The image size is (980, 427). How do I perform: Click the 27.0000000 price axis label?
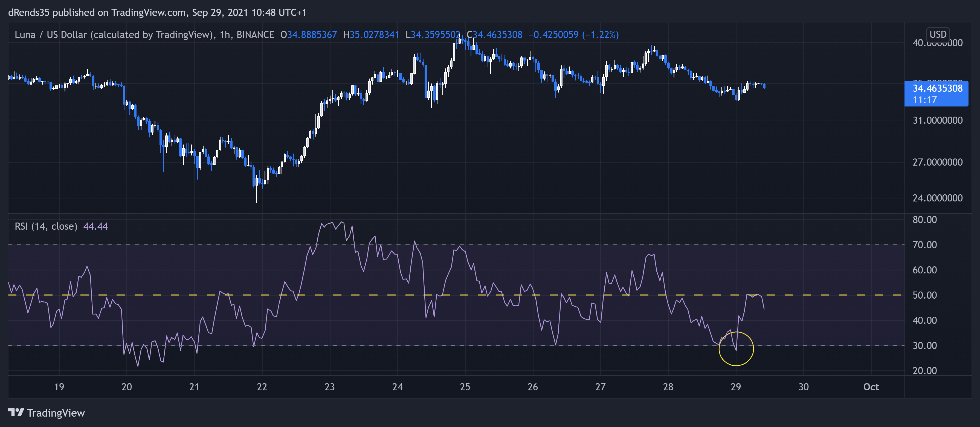tap(937, 163)
